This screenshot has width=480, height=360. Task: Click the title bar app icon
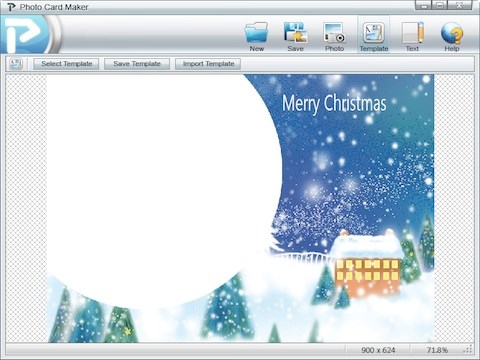[x=11, y=7]
